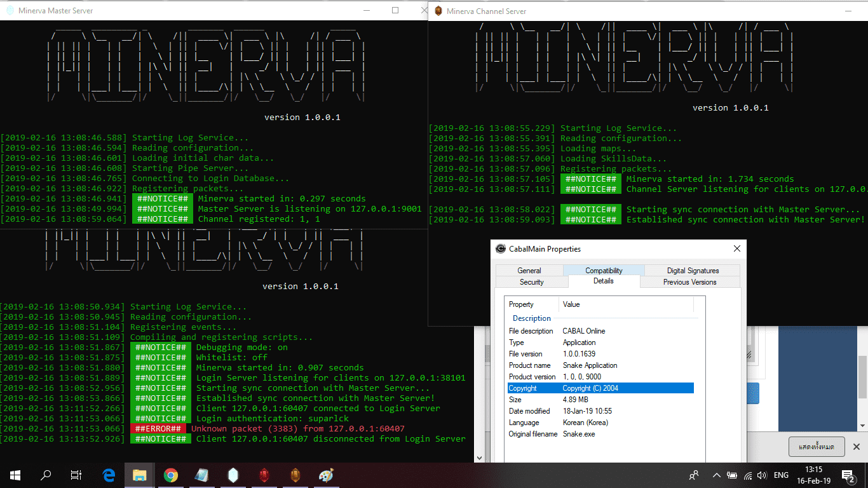The width and height of the screenshot is (868, 488).
Task: Switch to white crystal Minerva taskbar icon
Action: pos(233,475)
